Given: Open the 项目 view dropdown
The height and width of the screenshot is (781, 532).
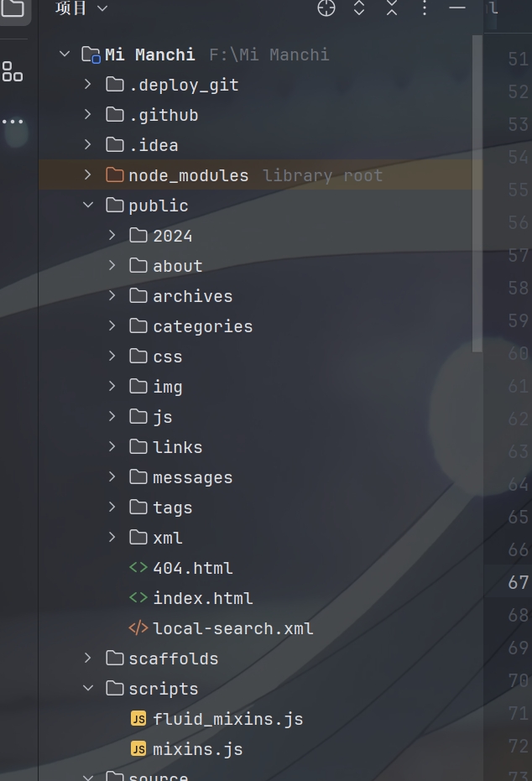Looking at the screenshot, I should pos(81,8).
